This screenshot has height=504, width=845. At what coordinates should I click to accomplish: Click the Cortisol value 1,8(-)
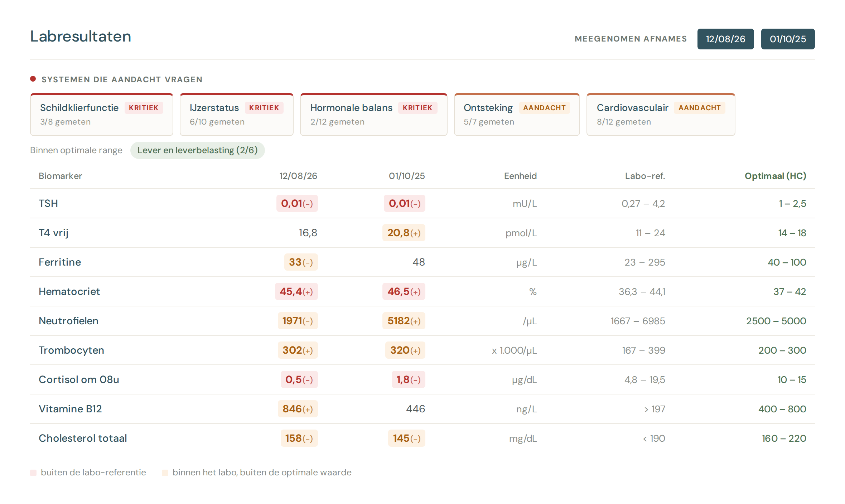click(x=409, y=379)
